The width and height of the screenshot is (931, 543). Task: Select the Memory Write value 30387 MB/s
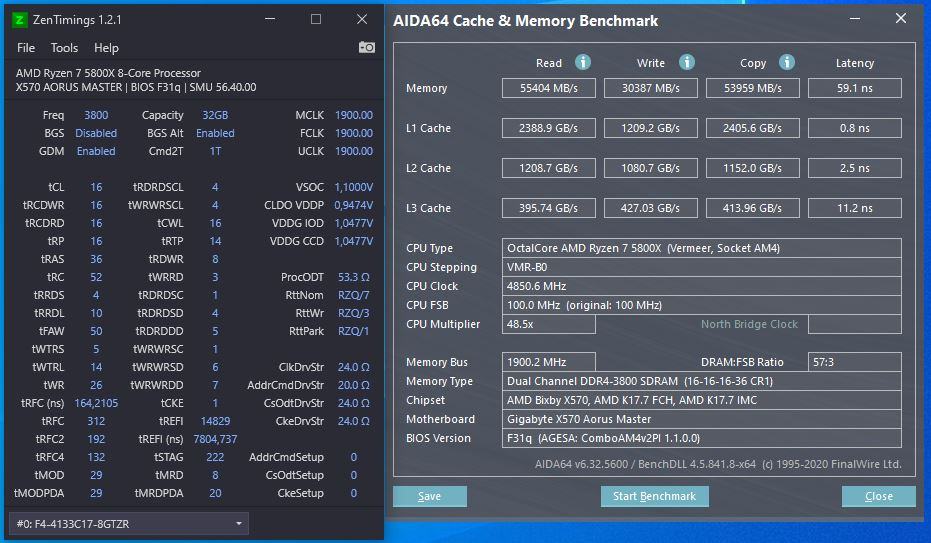pos(651,88)
